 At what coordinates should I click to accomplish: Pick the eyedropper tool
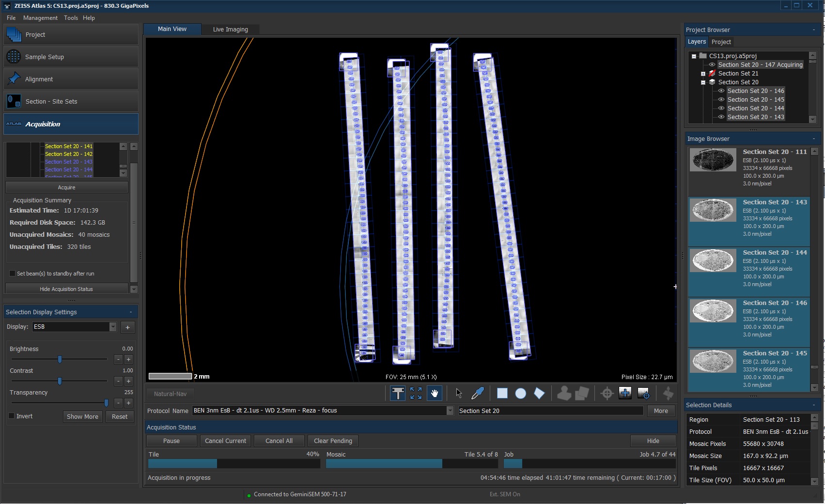click(x=477, y=394)
